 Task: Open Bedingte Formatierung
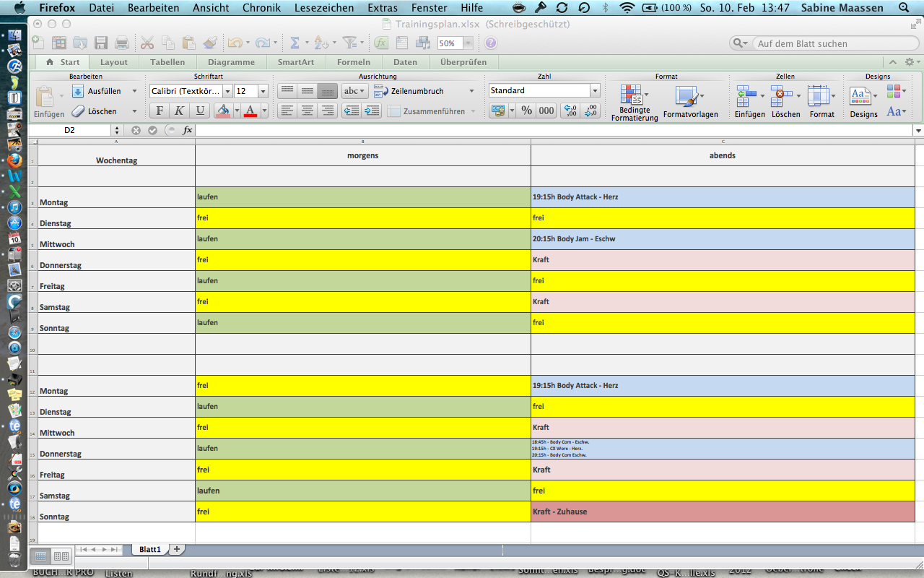click(x=634, y=102)
